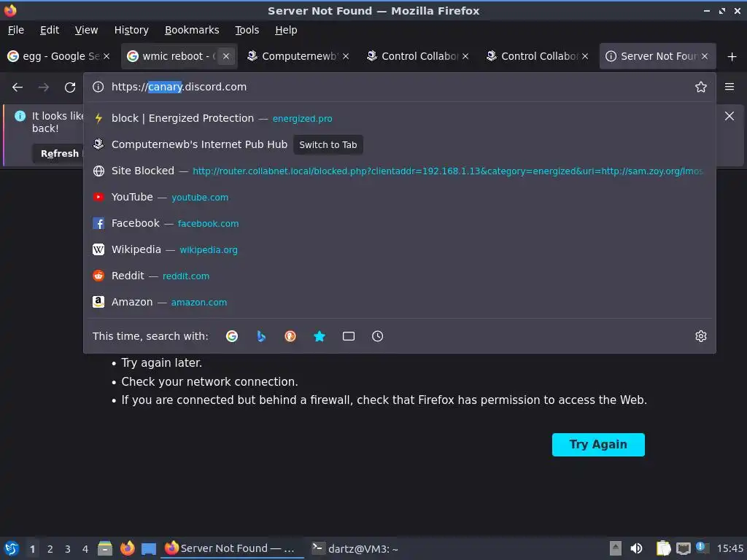Image resolution: width=747 pixels, height=560 pixels.
Task: Open the Edit menu
Action: coord(50,30)
